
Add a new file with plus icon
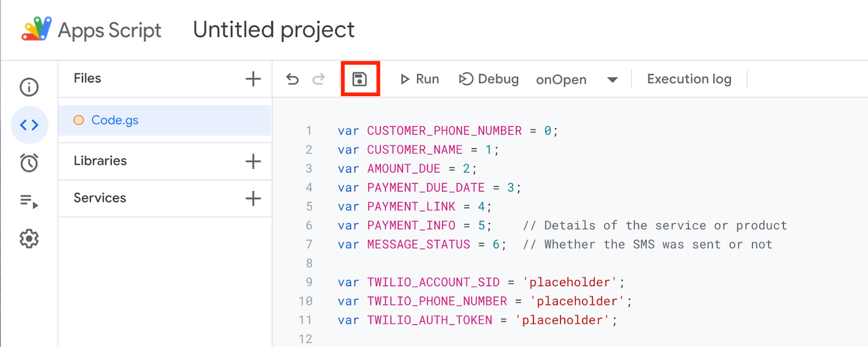click(253, 79)
